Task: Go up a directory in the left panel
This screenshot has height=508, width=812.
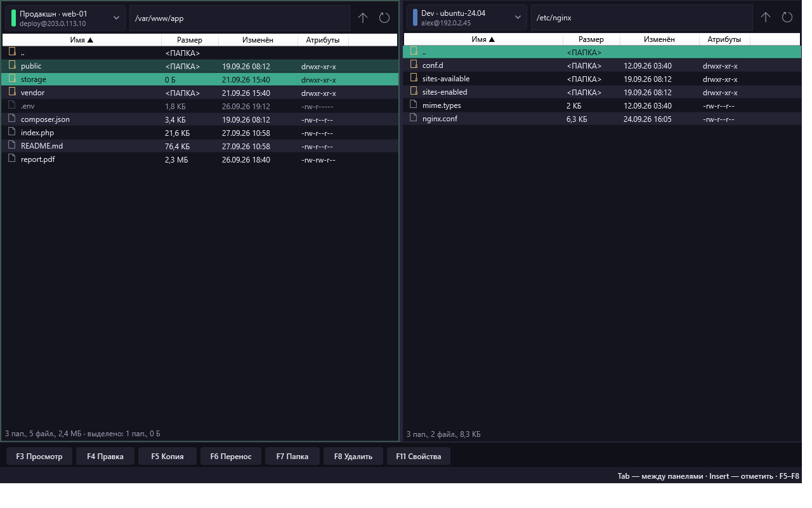Action: pos(363,18)
